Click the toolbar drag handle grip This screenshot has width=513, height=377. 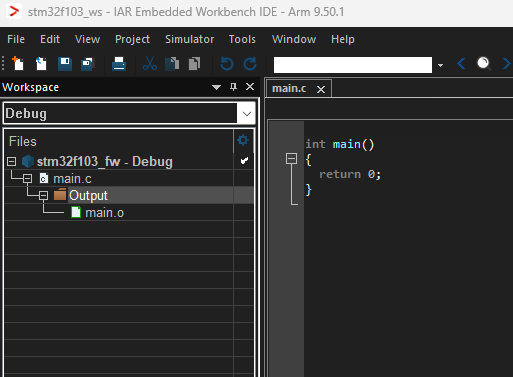[3, 63]
